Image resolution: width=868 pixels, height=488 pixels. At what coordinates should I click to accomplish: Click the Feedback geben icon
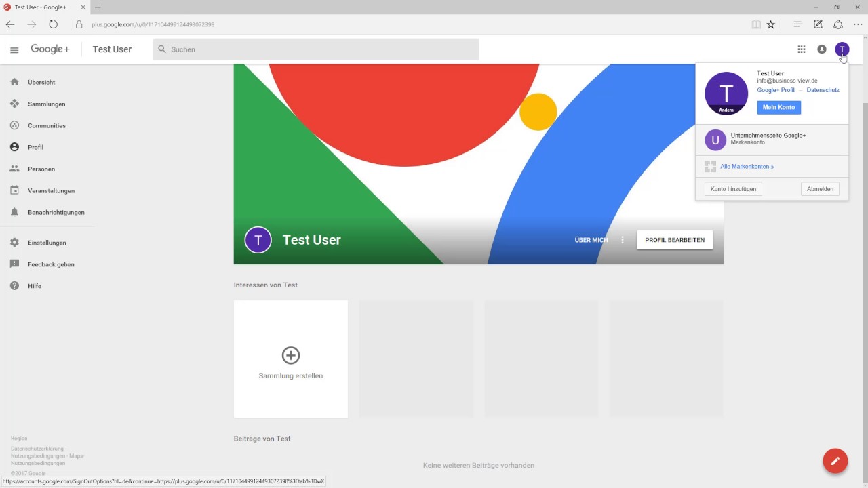(14, 264)
